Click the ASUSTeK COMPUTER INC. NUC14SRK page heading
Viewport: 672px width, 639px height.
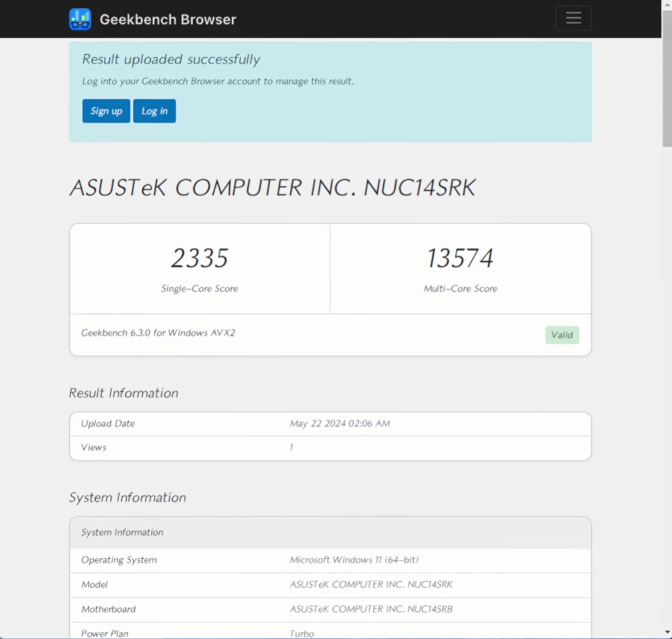click(x=273, y=188)
